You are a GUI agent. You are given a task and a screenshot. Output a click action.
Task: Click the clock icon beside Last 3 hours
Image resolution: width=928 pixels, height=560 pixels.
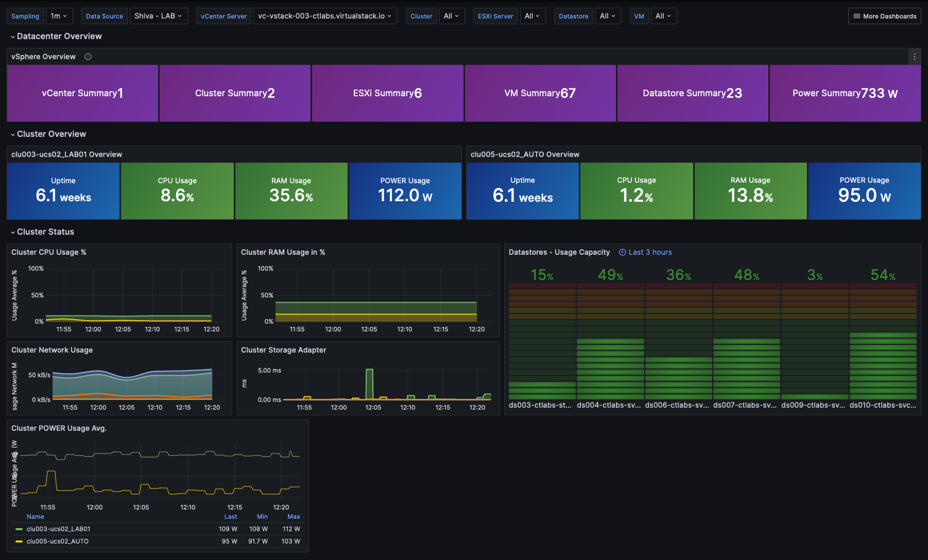pyautogui.click(x=622, y=252)
